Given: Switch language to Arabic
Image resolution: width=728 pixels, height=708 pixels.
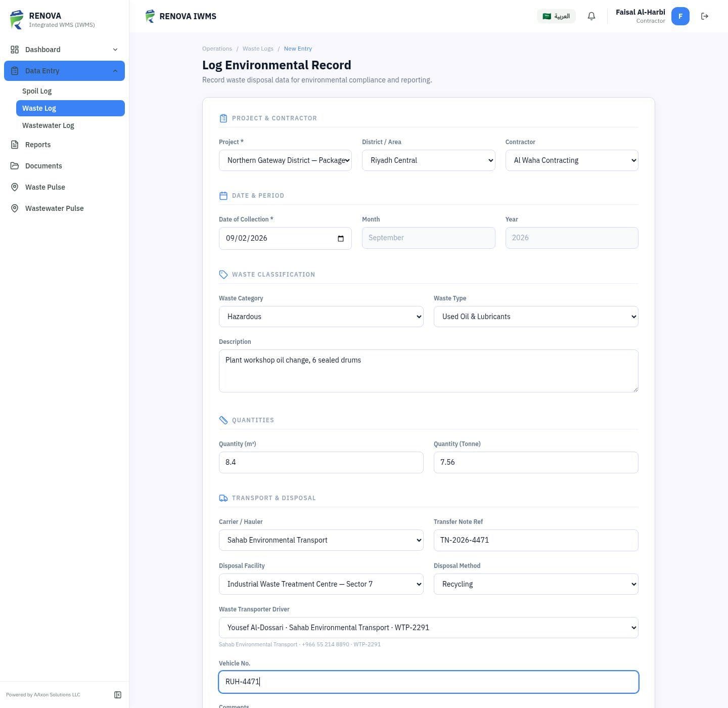Looking at the screenshot, I should 556,16.
